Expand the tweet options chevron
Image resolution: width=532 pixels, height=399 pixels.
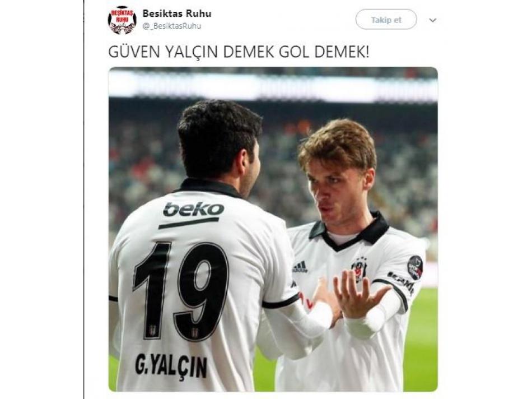[432, 20]
